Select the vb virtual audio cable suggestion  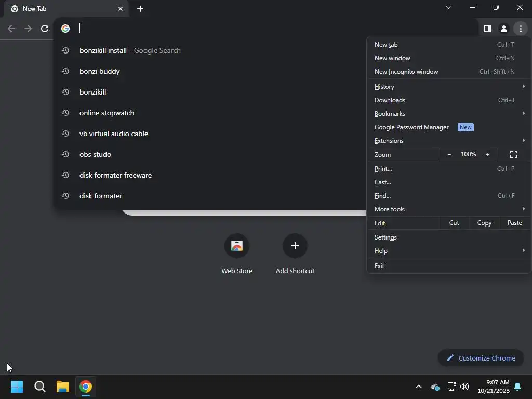click(x=210, y=134)
